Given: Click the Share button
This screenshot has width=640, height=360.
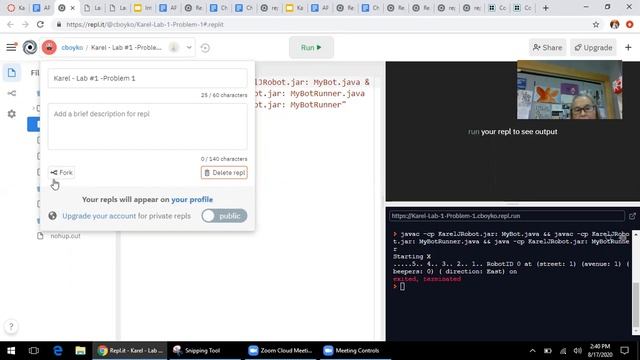Looking at the screenshot, I should [x=547, y=48].
